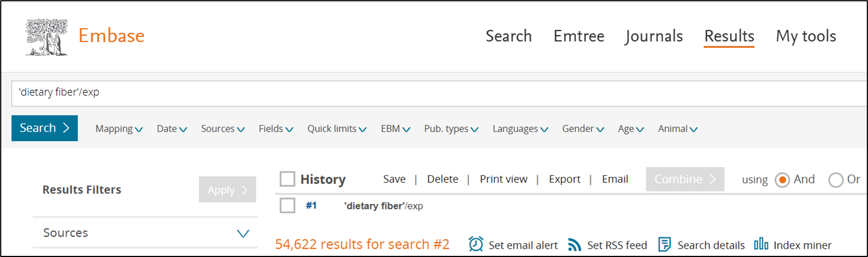The height and width of the screenshot is (257, 868).
Task: Expand the Sources filter panel
Action: [x=243, y=233]
